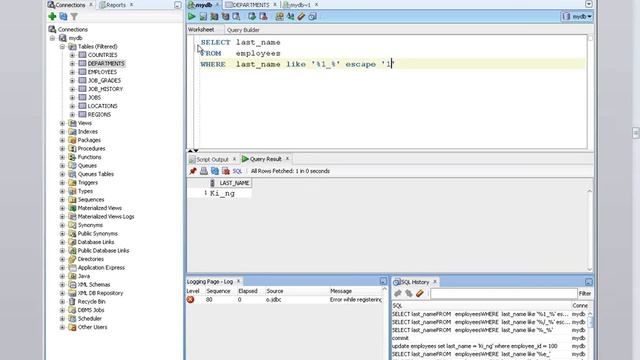
Task: Expand the Triggers node
Action: pyautogui.click(x=62, y=182)
